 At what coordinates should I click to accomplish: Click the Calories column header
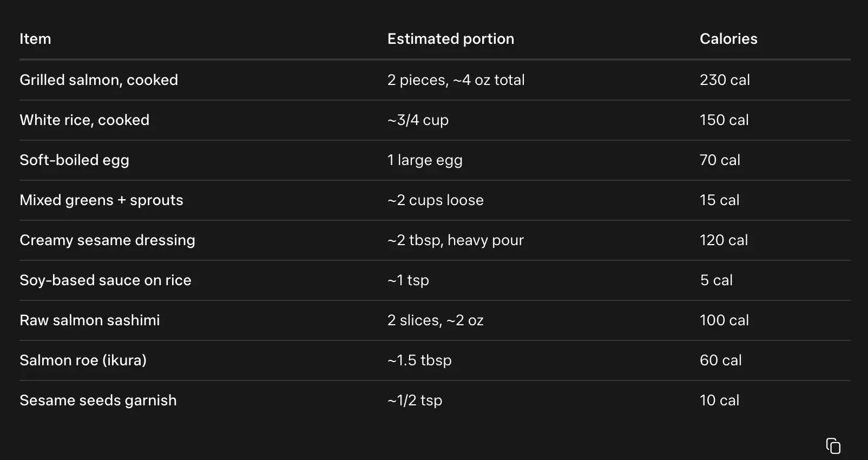click(x=728, y=39)
